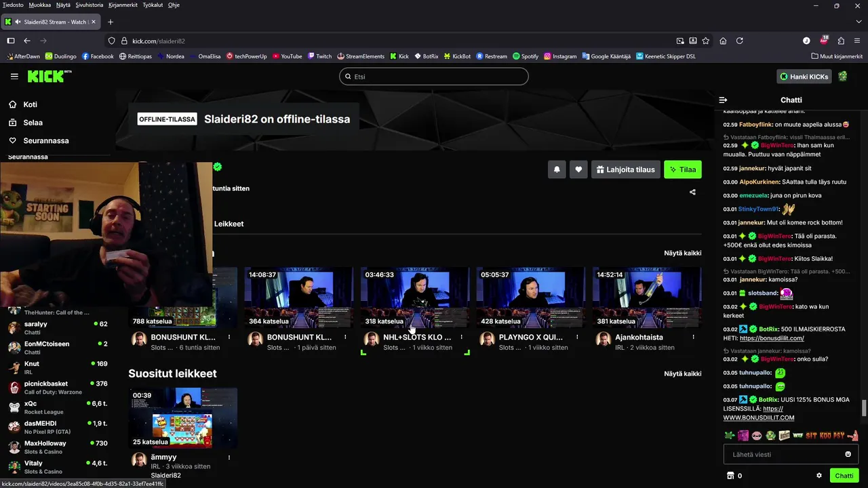868x488 pixels.
Task: Click Firefox home button
Action: pos(723,41)
